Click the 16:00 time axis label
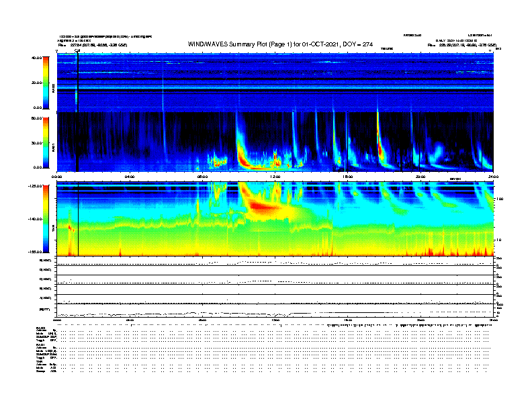 pyautogui.click(x=348, y=177)
